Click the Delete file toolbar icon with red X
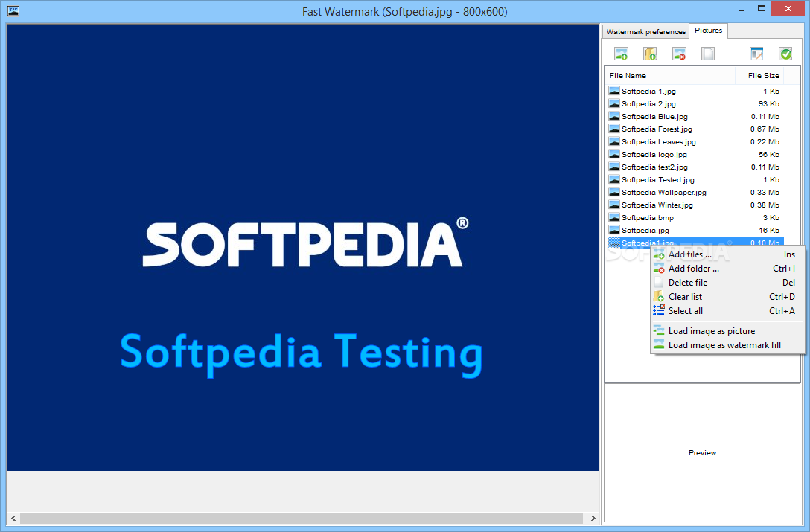Viewport: 810px width, 532px height. (679, 54)
